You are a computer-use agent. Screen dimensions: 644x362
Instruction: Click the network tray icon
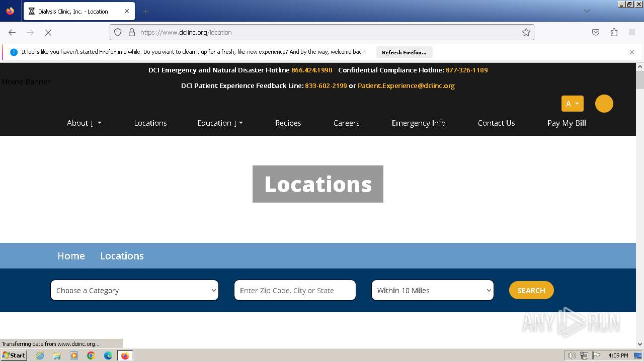(x=584, y=355)
